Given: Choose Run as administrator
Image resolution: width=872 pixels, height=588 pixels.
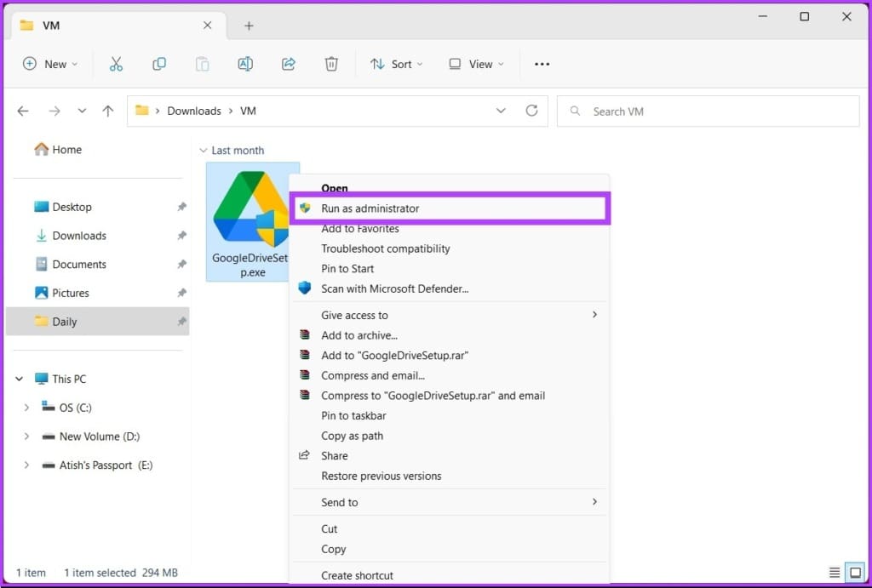Looking at the screenshot, I should pyautogui.click(x=450, y=208).
